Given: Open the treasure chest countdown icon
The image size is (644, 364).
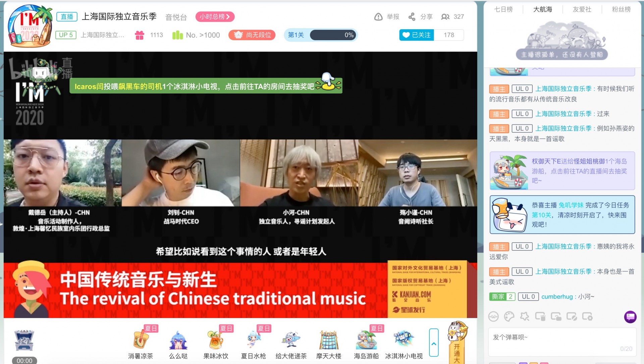Looking at the screenshot, I should point(24,340).
